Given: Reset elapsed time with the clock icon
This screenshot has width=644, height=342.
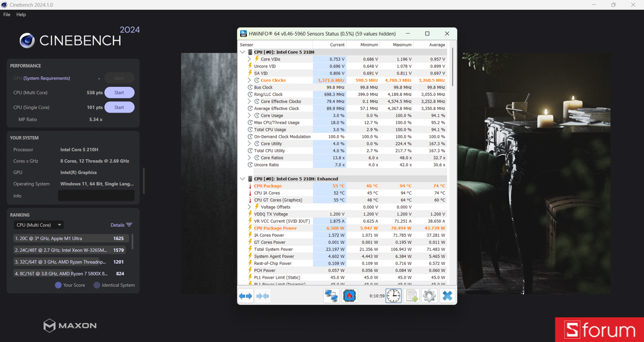Looking at the screenshot, I should (x=393, y=295).
